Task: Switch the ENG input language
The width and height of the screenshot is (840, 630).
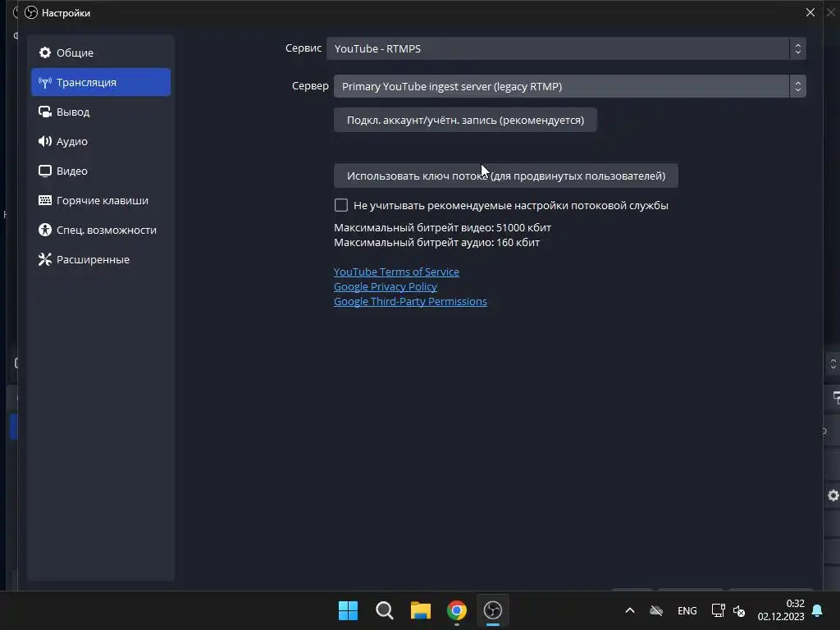Action: coord(687,610)
